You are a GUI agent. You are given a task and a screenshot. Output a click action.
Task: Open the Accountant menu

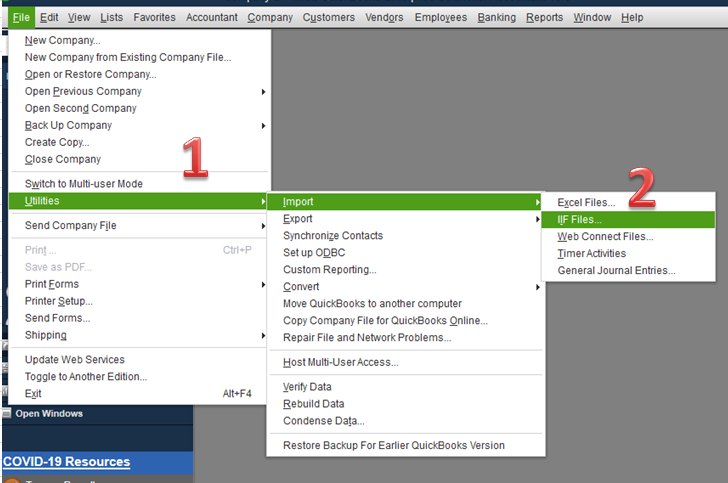(212, 18)
